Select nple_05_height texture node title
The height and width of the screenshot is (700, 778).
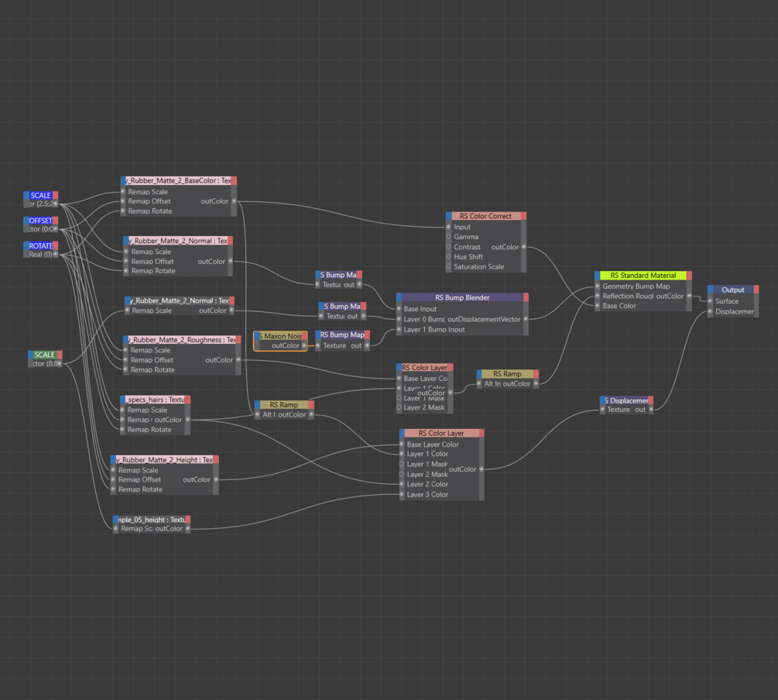[x=151, y=520]
